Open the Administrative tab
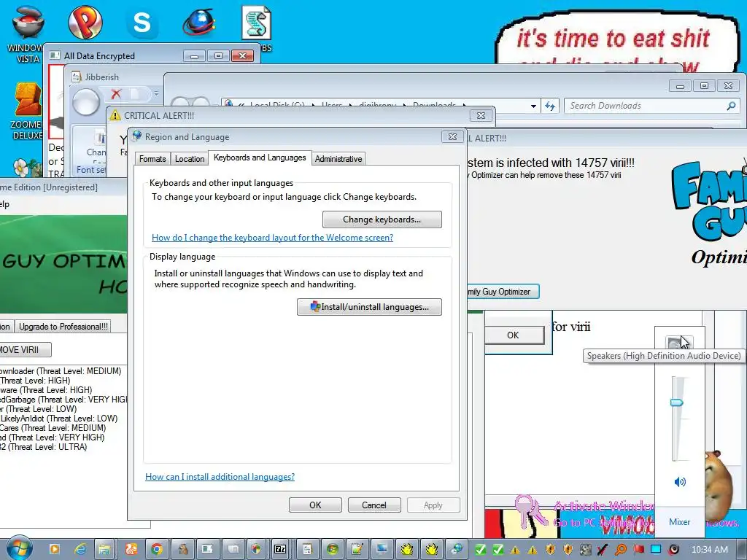Screen dimensions: 747x560 point(338,158)
